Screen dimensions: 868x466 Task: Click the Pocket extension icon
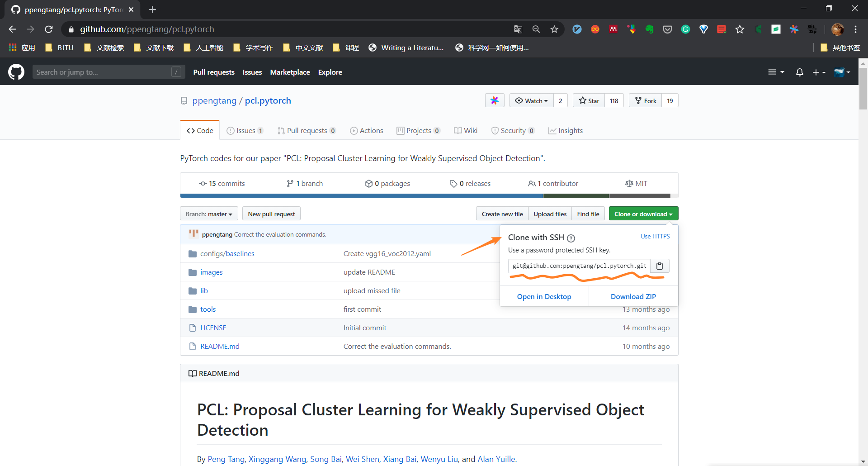667,29
